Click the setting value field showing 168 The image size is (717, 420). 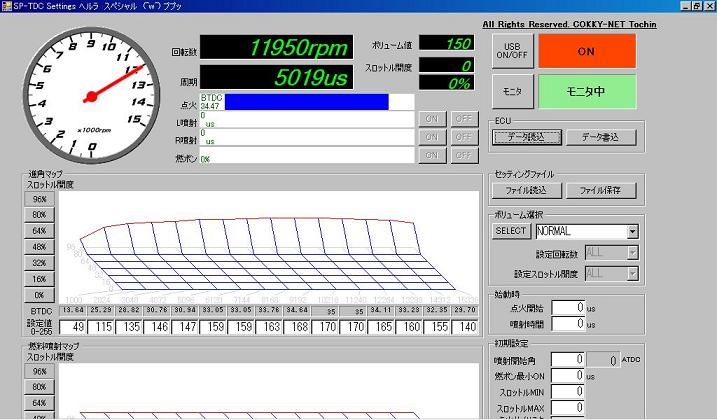pos(297,327)
